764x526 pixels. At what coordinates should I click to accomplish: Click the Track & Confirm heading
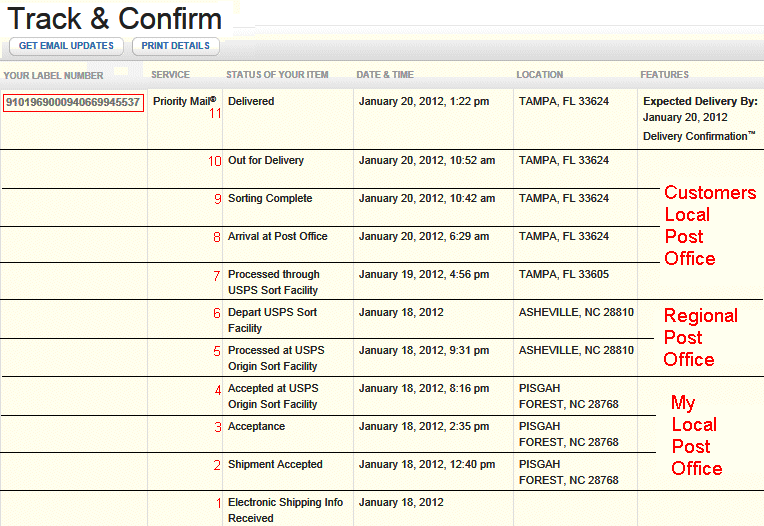pos(115,19)
